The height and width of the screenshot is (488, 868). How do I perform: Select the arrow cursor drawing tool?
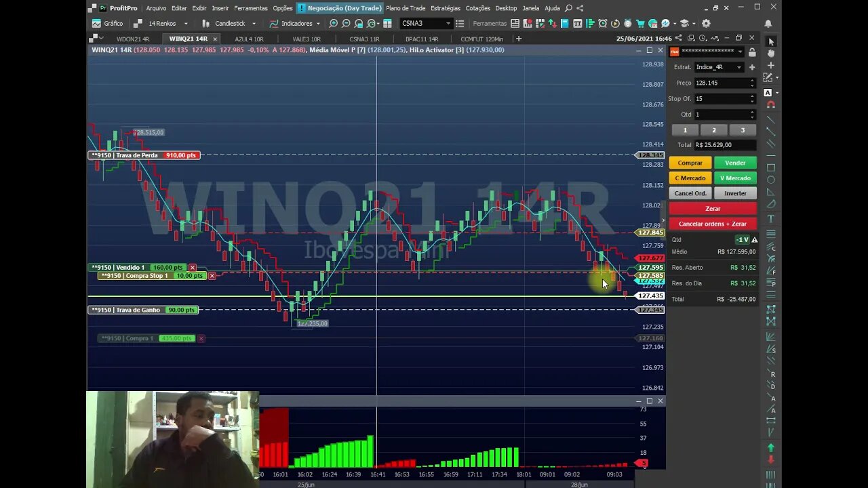[x=770, y=41]
